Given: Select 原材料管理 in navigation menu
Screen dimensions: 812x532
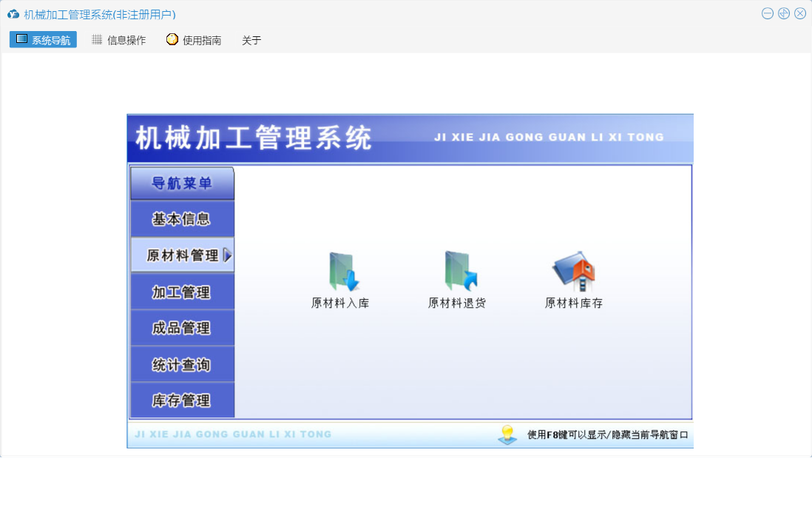Looking at the screenshot, I should coord(182,255).
